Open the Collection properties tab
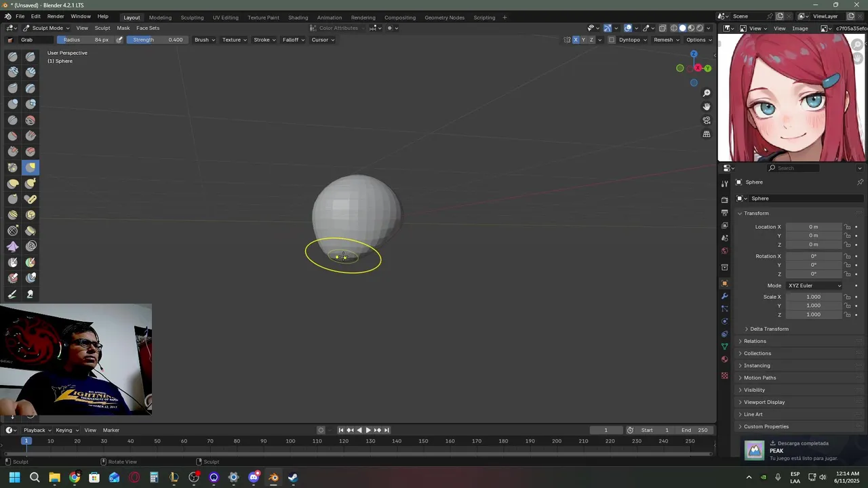The height and width of the screenshot is (488, 868). click(724, 267)
